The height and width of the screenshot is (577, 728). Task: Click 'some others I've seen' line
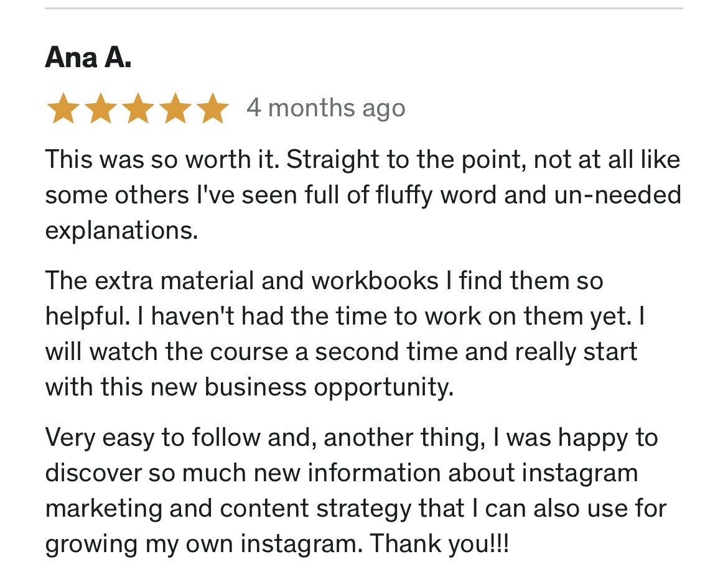[363, 195]
